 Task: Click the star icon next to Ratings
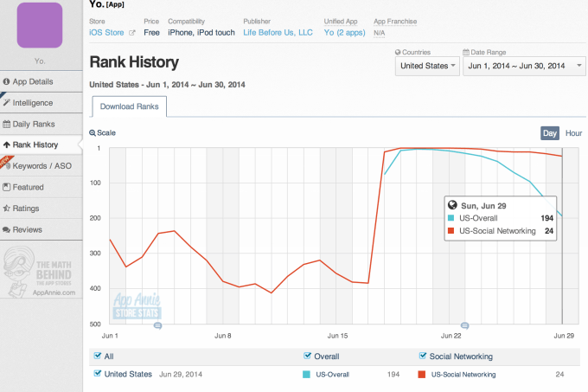pyautogui.click(x=6, y=208)
